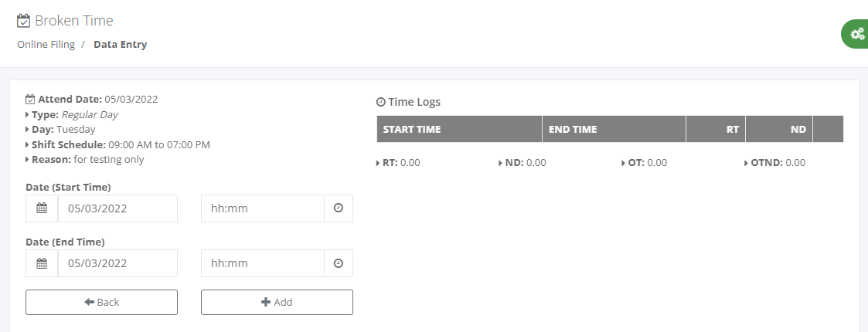Click the RT column header

point(732,130)
